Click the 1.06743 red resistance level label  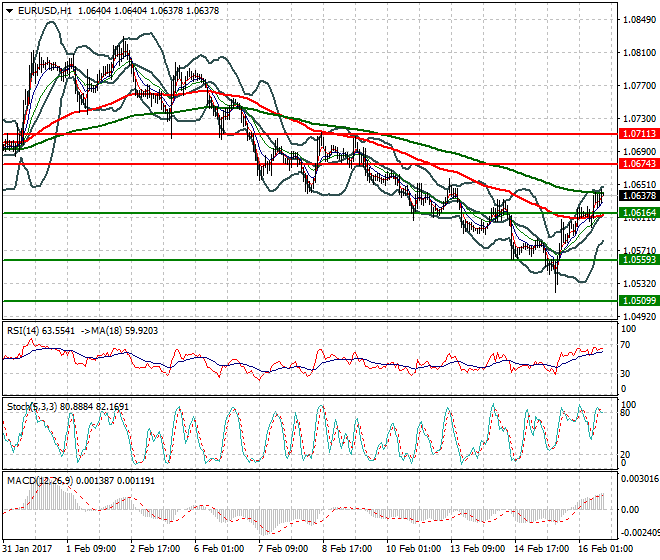click(639, 164)
